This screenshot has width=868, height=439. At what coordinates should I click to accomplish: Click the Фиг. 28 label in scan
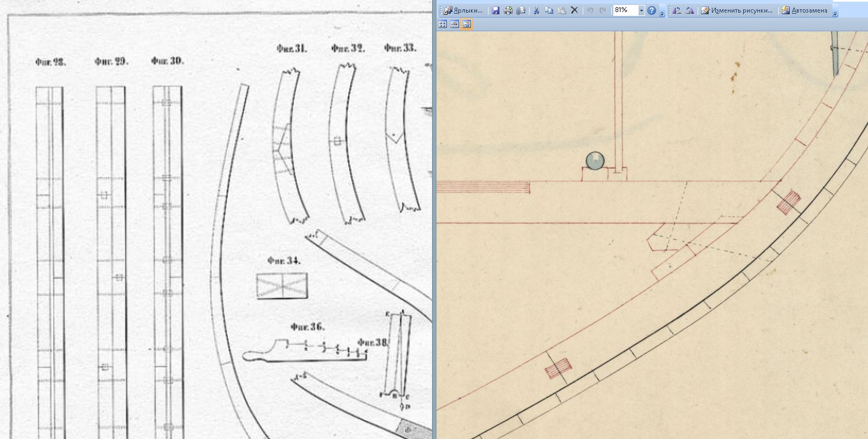50,62
